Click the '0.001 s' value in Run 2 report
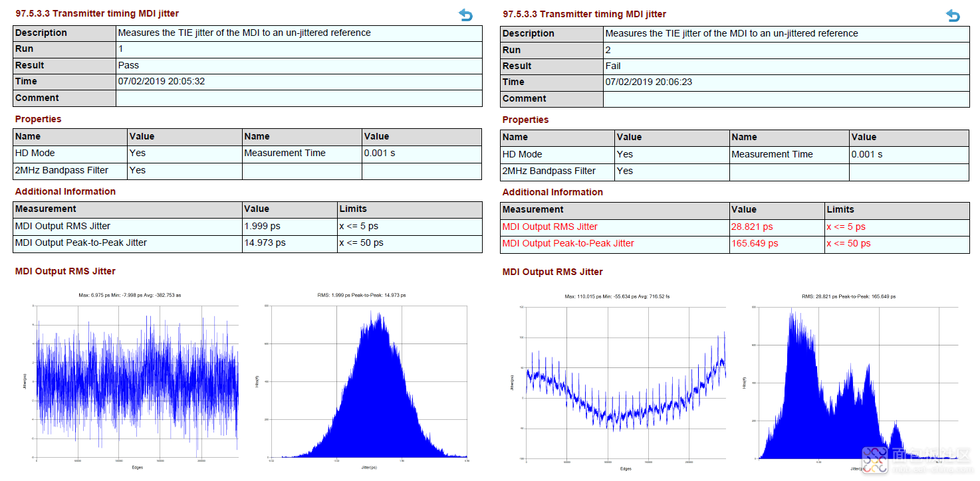Viewport: 980px width, 481px height. click(867, 154)
